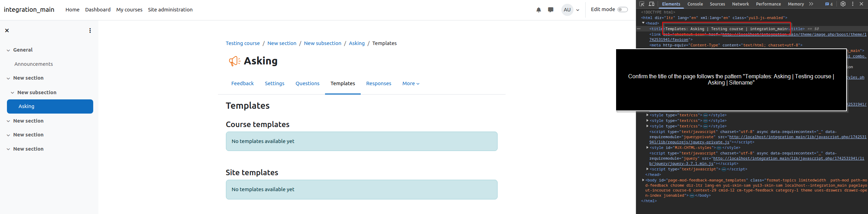The height and width of the screenshot is (214, 868).
Task: Open course index options menu
Action: pos(90,30)
